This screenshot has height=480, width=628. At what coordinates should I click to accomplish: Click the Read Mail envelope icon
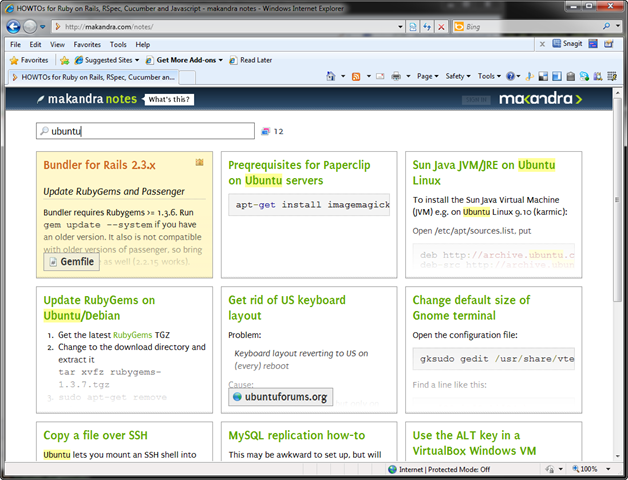[x=380, y=77]
